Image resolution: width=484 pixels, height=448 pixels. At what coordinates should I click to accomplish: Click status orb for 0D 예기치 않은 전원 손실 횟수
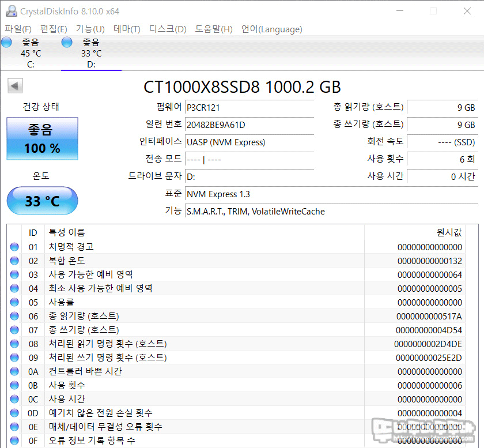tap(14, 413)
